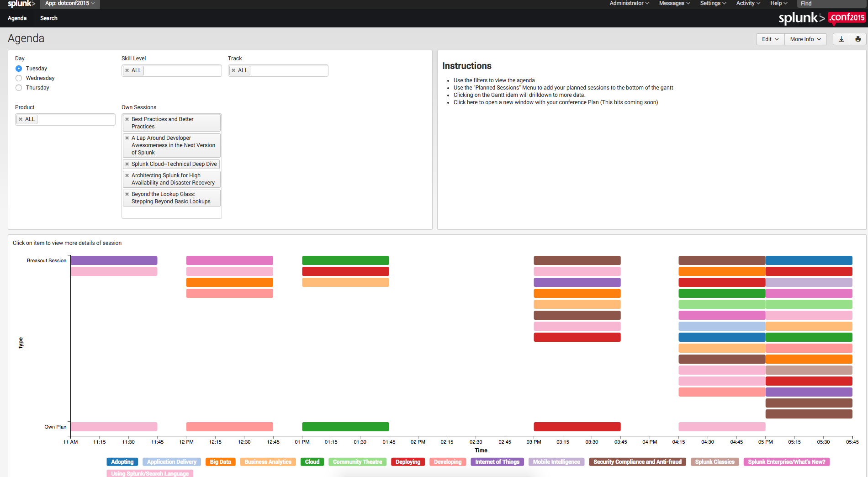Remove 'Architecting Splunk for High Availability' session
868x477 pixels.
tap(127, 175)
